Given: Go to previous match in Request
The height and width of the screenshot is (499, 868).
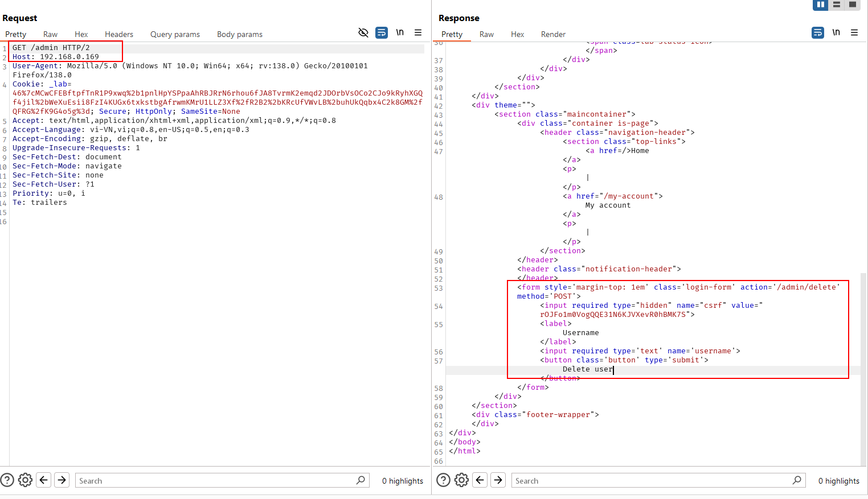Looking at the screenshot, I should (x=44, y=480).
